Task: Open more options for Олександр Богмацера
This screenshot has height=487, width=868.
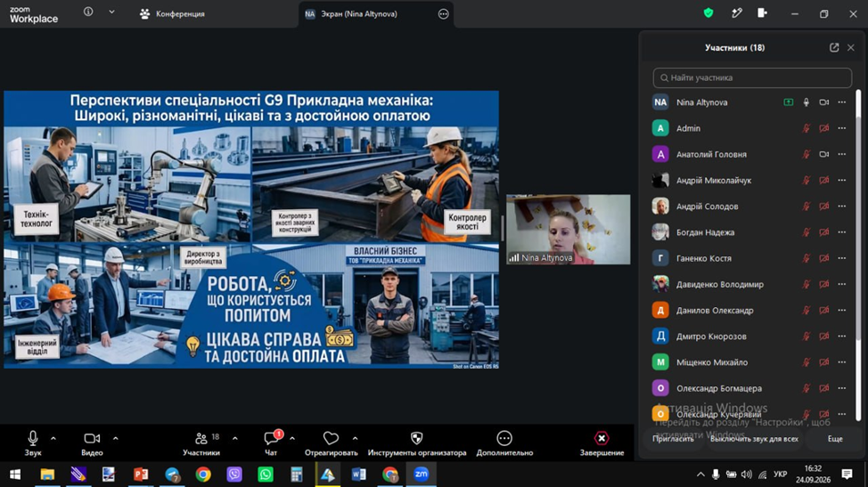Action: tap(842, 388)
